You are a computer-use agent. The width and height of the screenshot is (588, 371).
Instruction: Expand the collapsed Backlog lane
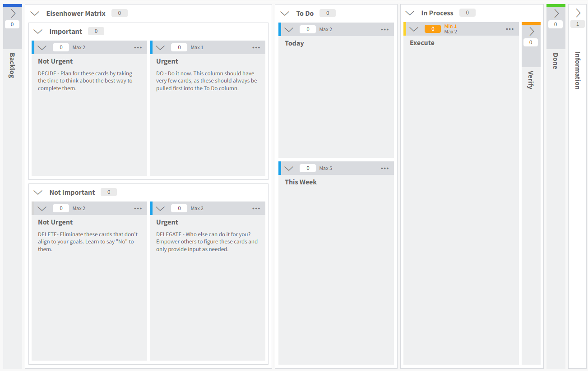(13, 14)
